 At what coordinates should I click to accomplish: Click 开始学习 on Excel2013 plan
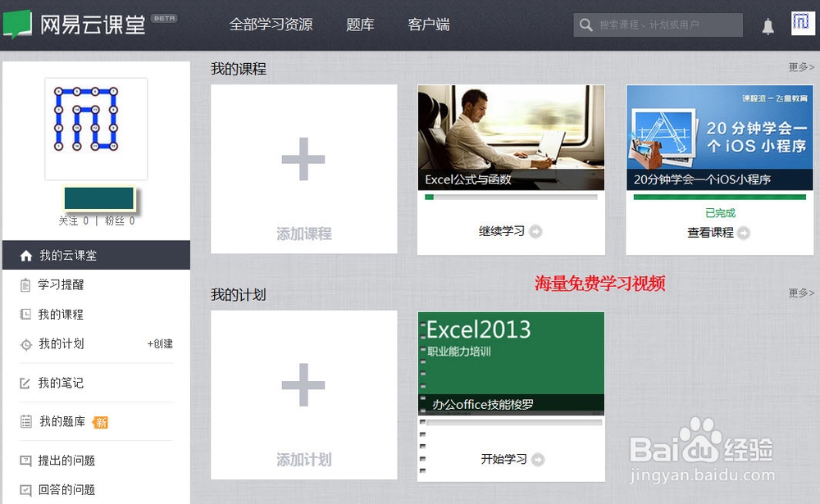[512, 459]
